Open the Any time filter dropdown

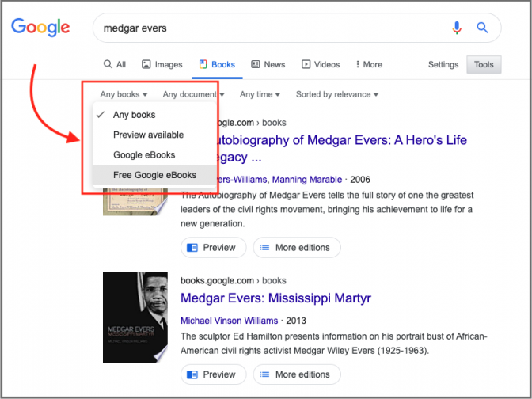(x=260, y=94)
